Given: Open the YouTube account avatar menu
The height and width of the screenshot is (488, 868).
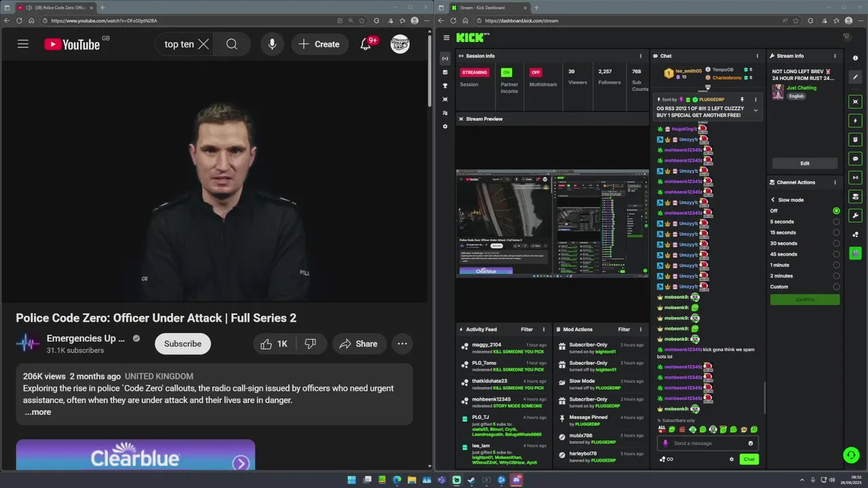Looking at the screenshot, I should point(400,44).
